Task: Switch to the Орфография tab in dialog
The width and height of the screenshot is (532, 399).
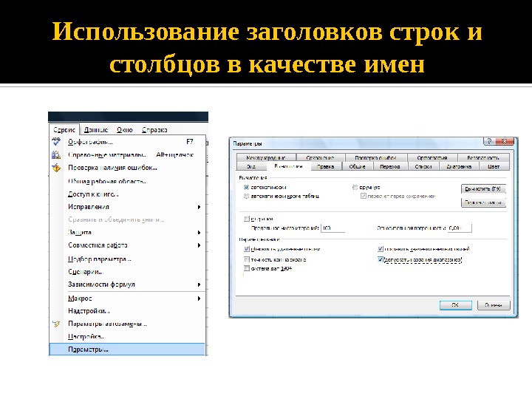Action: click(432, 158)
